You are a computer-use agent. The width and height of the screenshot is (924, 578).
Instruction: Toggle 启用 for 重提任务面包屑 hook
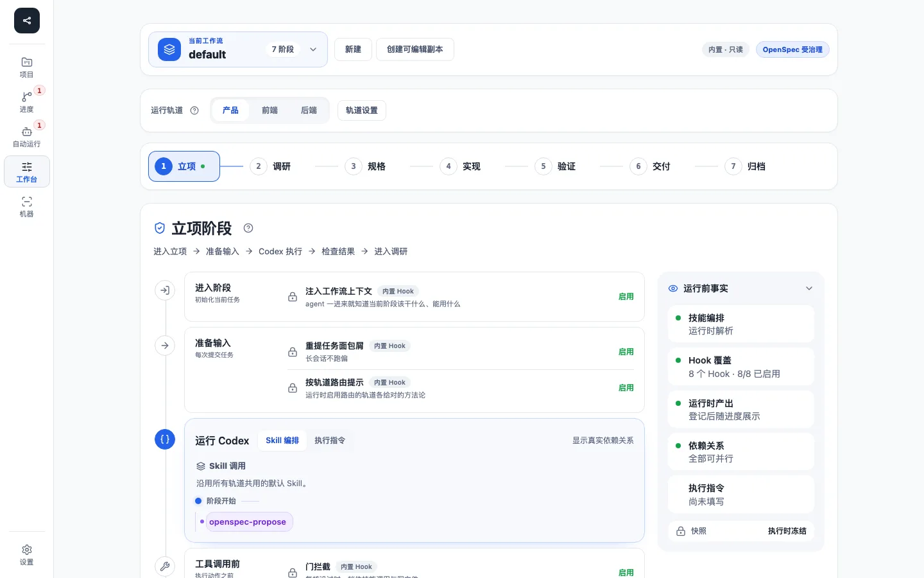tap(626, 352)
